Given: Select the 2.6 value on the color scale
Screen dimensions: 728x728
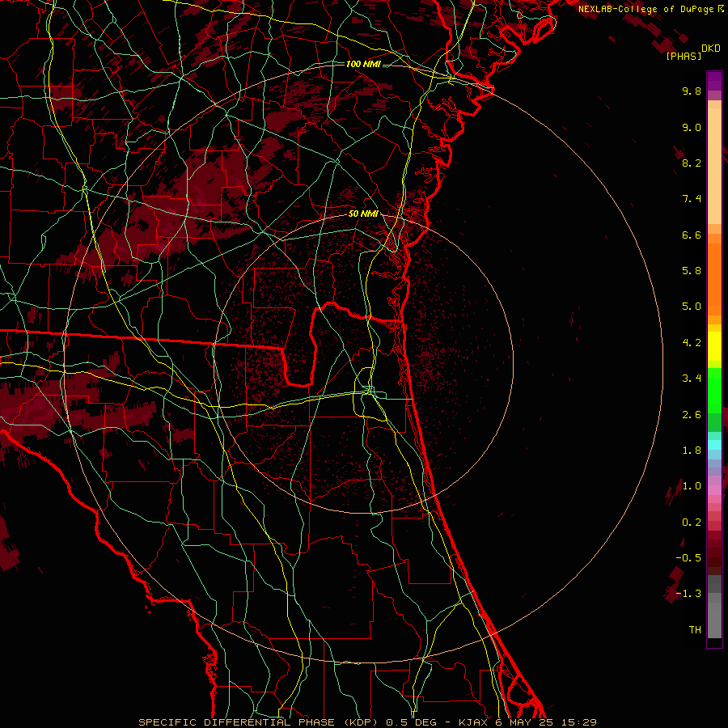Looking at the screenshot, I should (x=692, y=415).
